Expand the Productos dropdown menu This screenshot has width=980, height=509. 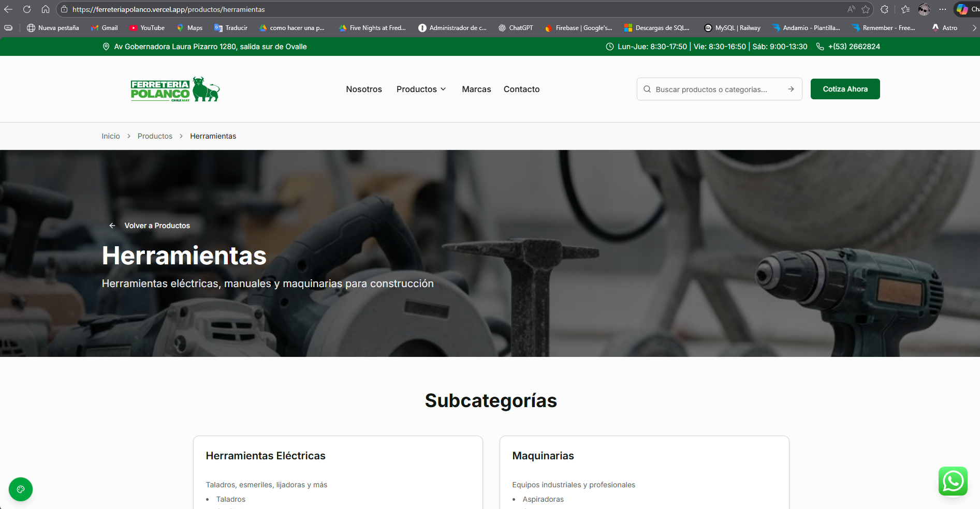pyautogui.click(x=421, y=89)
